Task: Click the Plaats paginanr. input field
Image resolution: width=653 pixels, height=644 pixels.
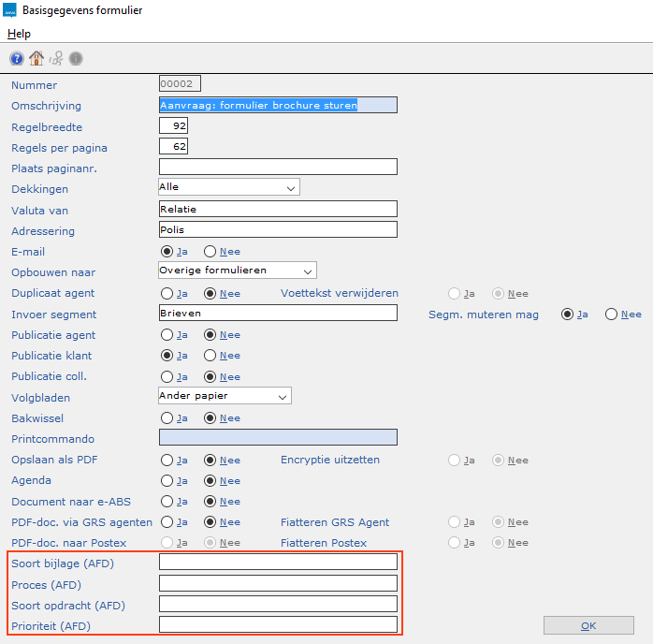Action: pyautogui.click(x=278, y=167)
